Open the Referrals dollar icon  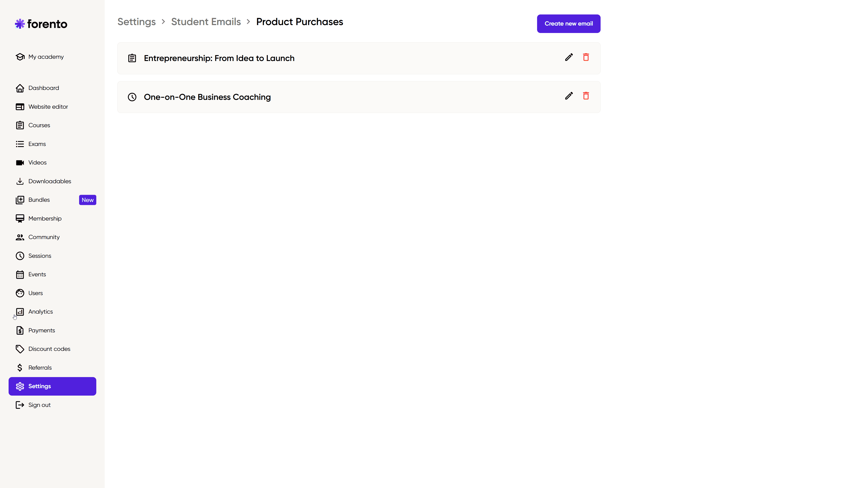(x=20, y=368)
